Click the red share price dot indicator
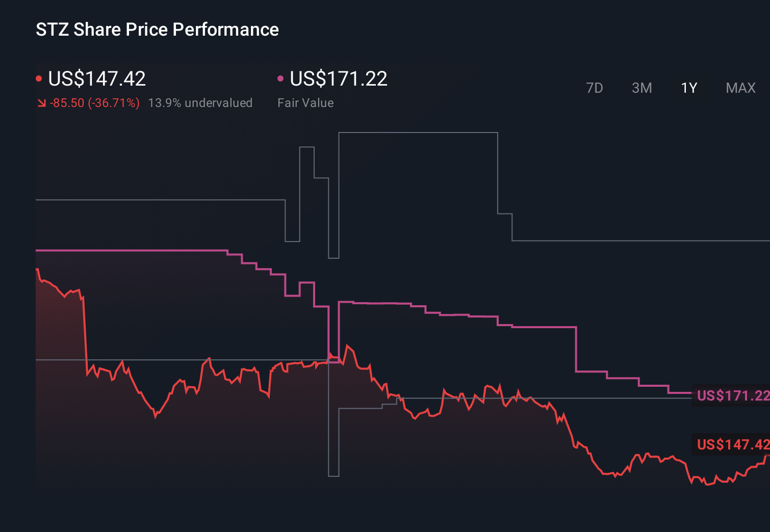The height and width of the screenshot is (532, 770). (39, 78)
